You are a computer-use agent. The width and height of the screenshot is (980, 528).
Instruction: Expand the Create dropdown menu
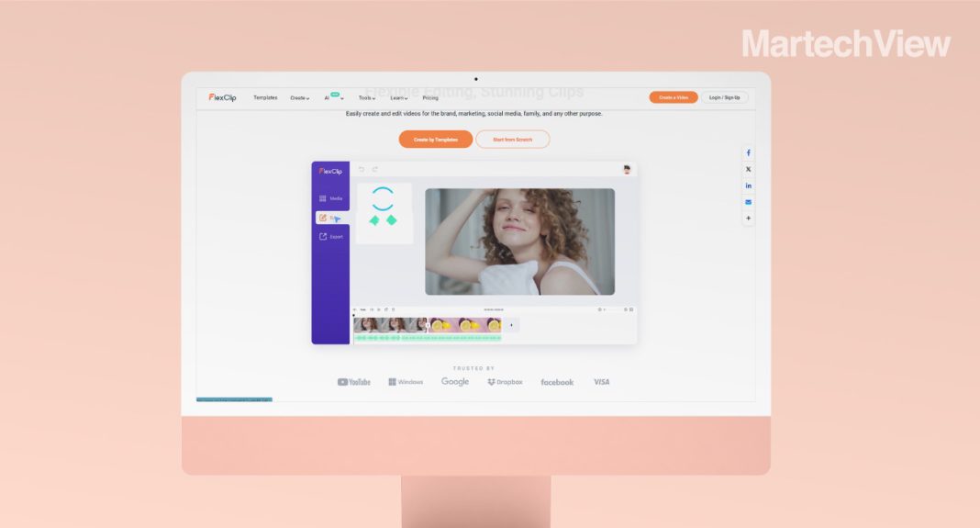pos(299,97)
